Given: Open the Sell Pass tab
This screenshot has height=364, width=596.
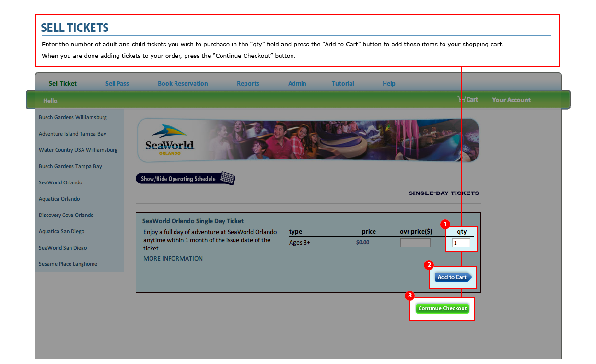Looking at the screenshot, I should coord(117,83).
